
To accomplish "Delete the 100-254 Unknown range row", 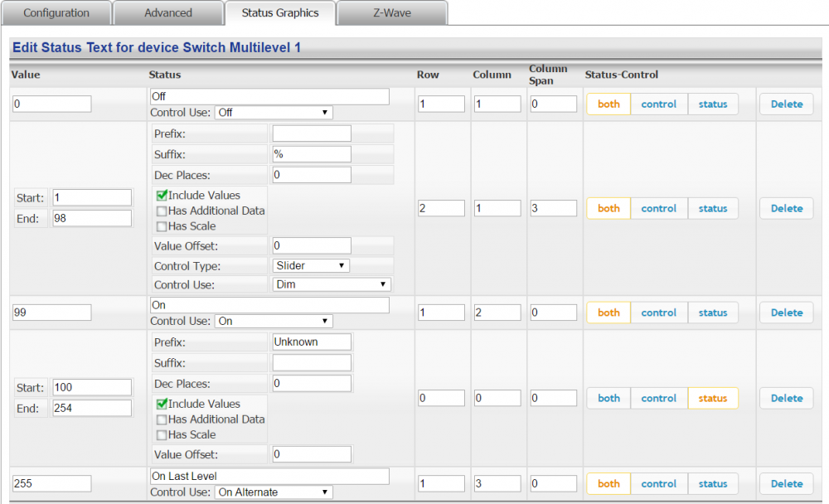I will tap(787, 399).
